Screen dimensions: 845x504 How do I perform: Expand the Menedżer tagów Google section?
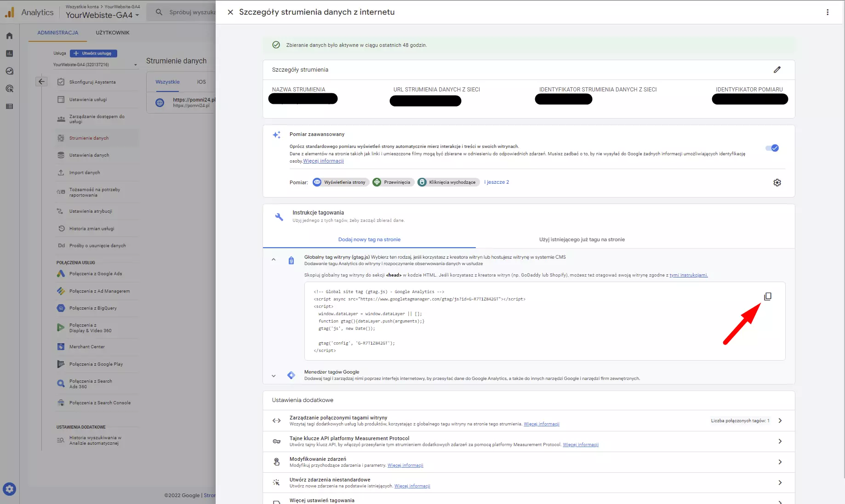pos(274,376)
